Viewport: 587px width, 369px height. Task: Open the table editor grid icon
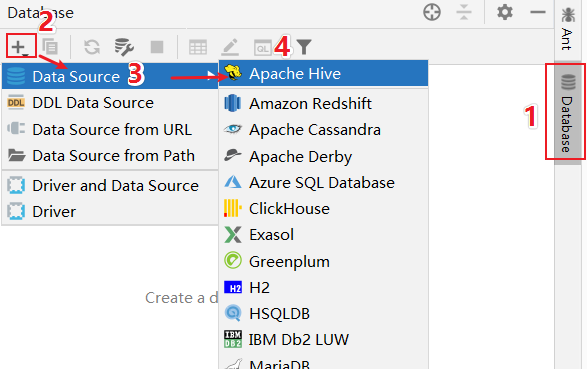click(198, 48)
